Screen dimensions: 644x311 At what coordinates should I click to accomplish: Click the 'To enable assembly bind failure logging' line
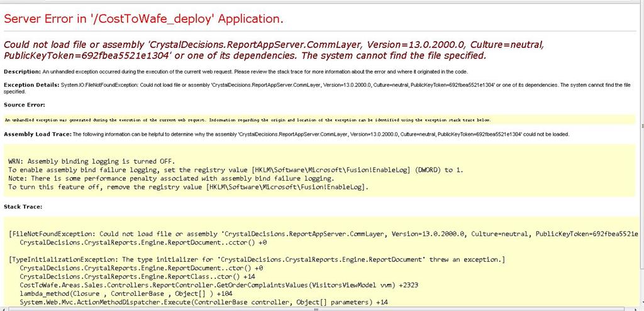click(x=235, y=170)
